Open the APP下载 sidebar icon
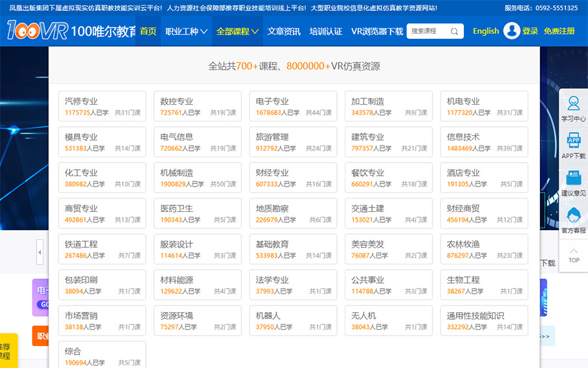This screenshot has width=588, height=368. click(x=573, y=146)
